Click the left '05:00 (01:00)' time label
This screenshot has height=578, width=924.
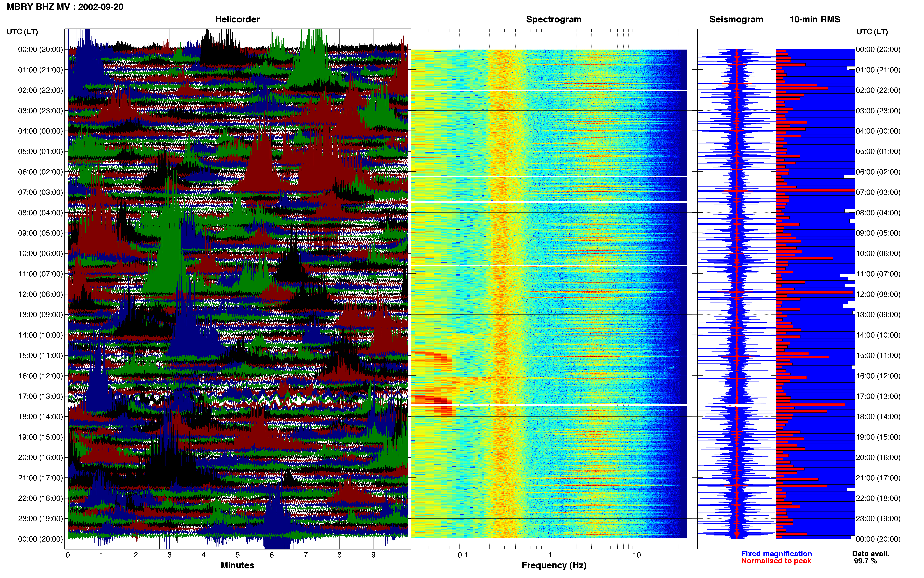(x=41, y=151)
